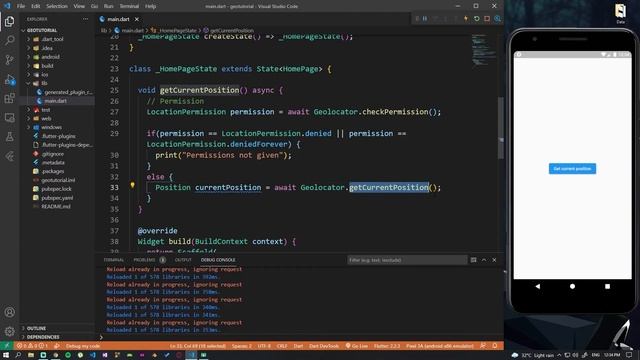The height and width of the screenshot is (360, 640).
Task: Stop debugging with the red square icon
Action: click(x=487, y=19)
